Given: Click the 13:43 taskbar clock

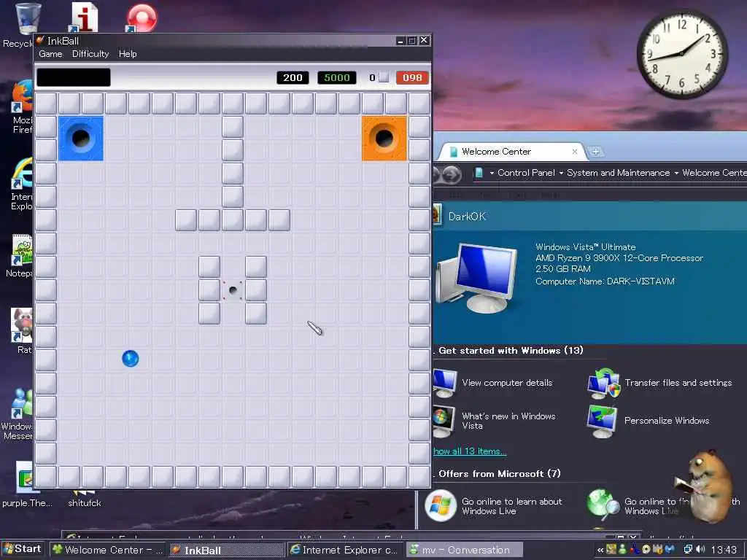Looking at the screenshot, I should (723, 550).
